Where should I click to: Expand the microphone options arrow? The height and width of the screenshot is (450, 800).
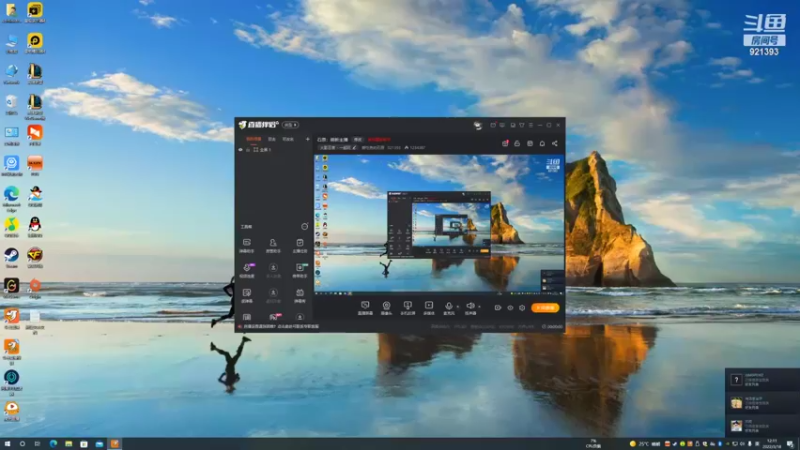[458, 307]
